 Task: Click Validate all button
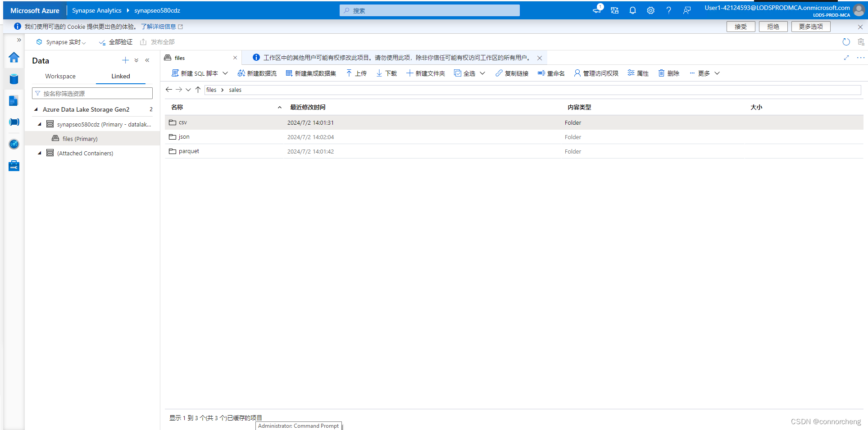tap(116, 42)
